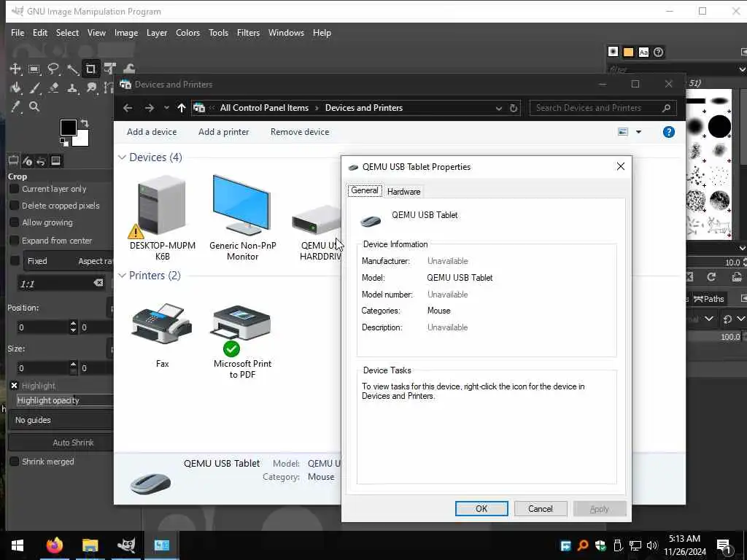
Task: Open the Filters menu
Action: coord(248,33)
